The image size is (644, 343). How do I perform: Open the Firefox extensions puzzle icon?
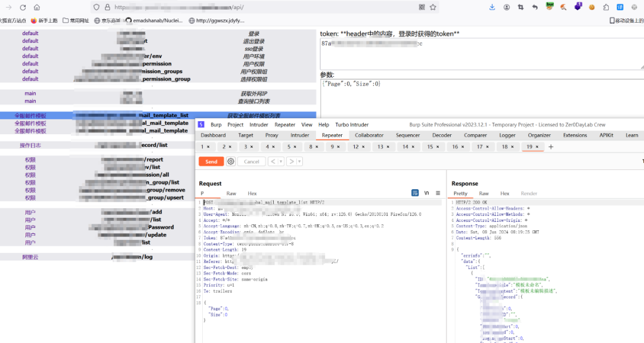tap(606, 7)
